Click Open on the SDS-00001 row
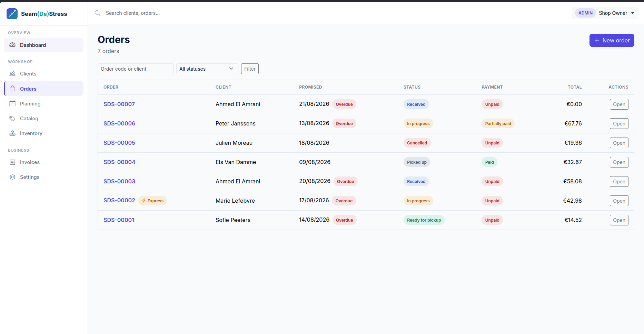This screenshot has width=644, height=334. pyautogui.click(x=619, y=220)
